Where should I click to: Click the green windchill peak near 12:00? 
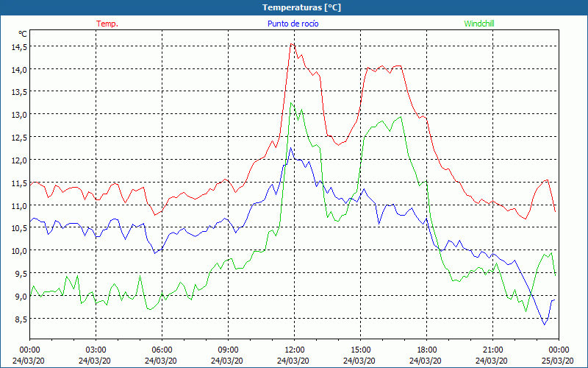pyautogui.click(x=291, y=102)
